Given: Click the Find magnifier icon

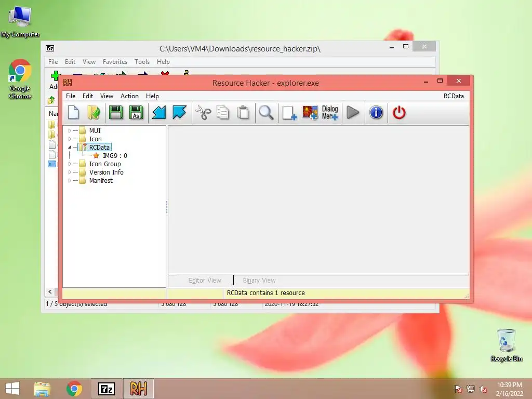Looking at the screenshot, I should [x=266, y=113].
